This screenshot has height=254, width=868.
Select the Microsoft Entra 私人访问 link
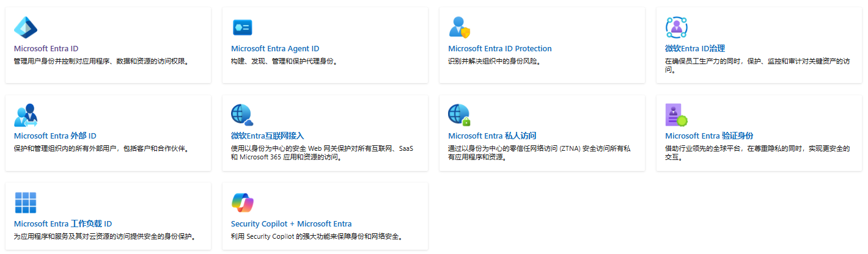click(492, 136)
